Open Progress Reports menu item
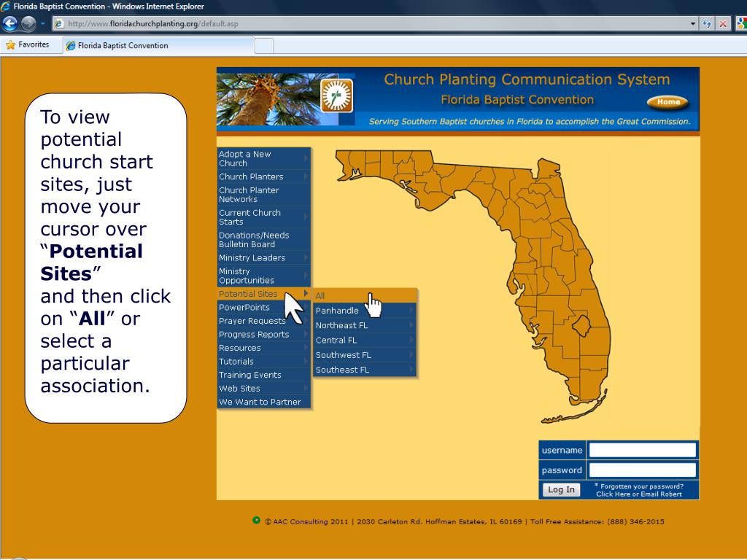 263,334
